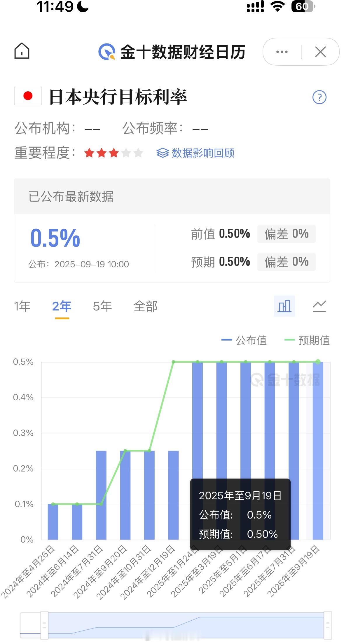Tap tooltip text 预期值: 0.50%
Screen dimensions: 344x644
238,534
